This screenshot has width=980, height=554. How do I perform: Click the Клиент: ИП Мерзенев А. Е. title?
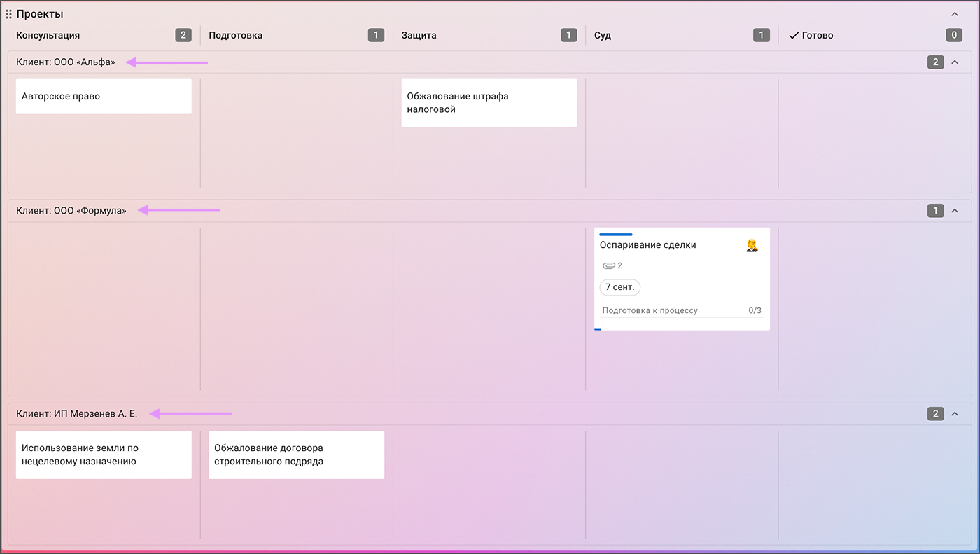pos(77,414)
